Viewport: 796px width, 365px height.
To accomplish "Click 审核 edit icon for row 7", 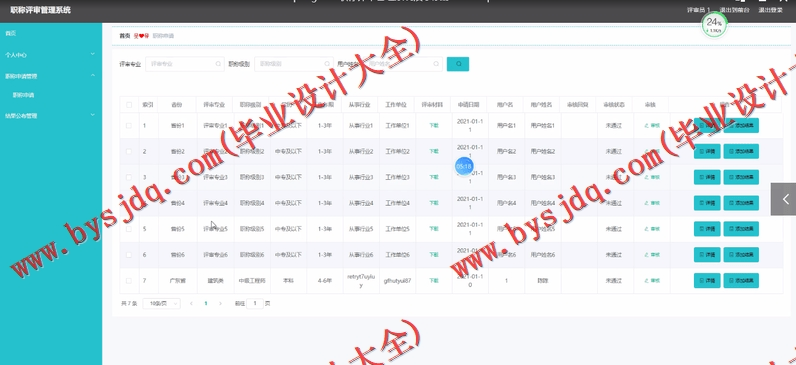I will [652, 280].
